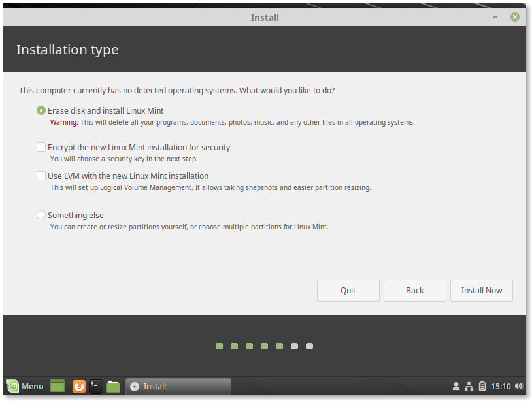
Task: Click the Installation type heading
Action: tap(67, 50)
